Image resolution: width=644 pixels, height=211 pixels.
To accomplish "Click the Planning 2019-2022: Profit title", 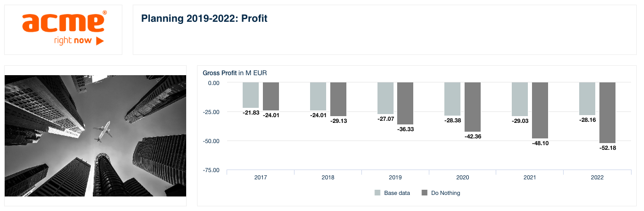I will coord(204,19).
